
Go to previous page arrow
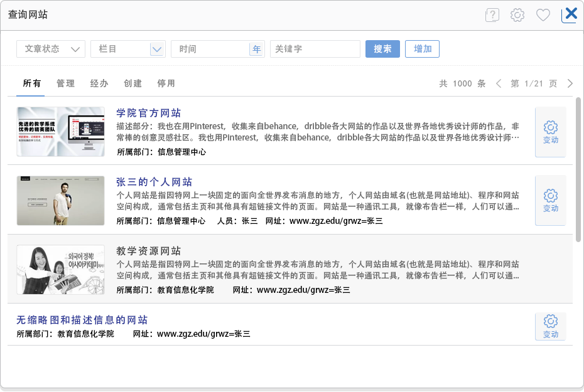click(499, 83)
